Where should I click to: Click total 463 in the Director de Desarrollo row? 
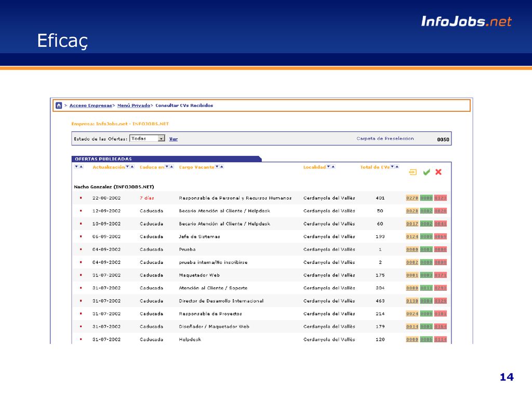click(380, 301)
